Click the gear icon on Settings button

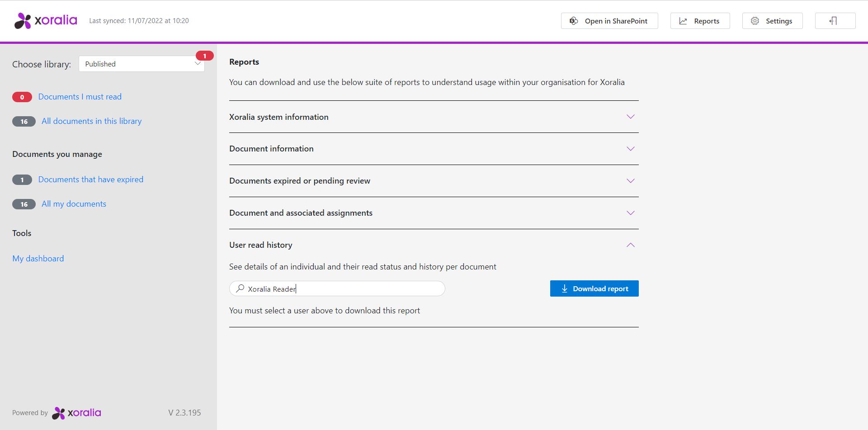point(755,21)
